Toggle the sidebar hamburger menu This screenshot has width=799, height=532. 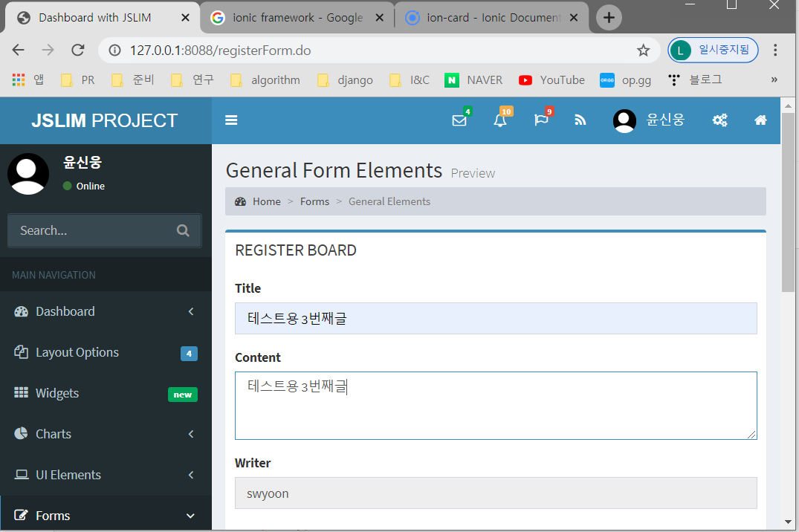(231, 120)
